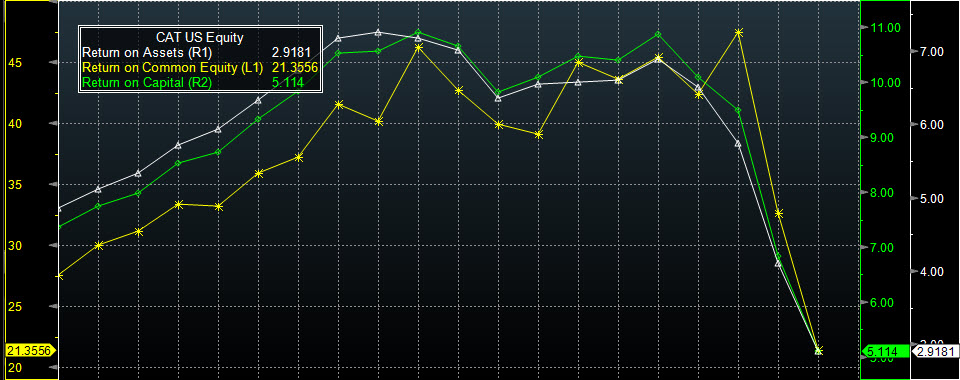Click the white 2.9181 axis value tag
The height and width of the screenshot is (380, 960).
(x=934, y=351)
